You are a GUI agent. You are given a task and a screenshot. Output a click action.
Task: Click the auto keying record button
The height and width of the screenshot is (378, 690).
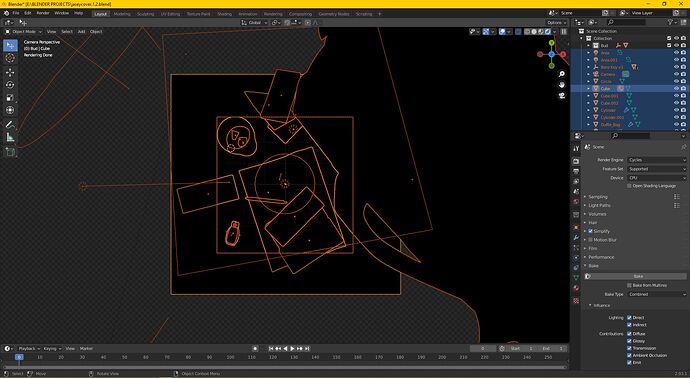tap(255, 349)
